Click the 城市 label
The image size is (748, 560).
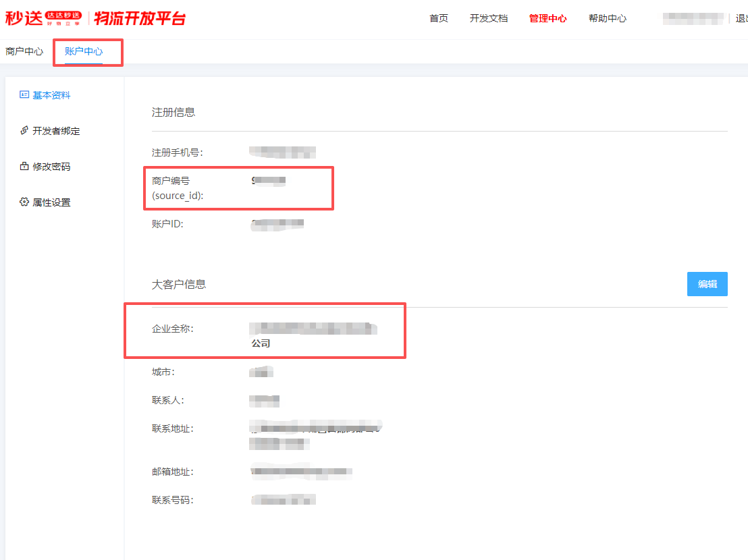coord(163,372)
